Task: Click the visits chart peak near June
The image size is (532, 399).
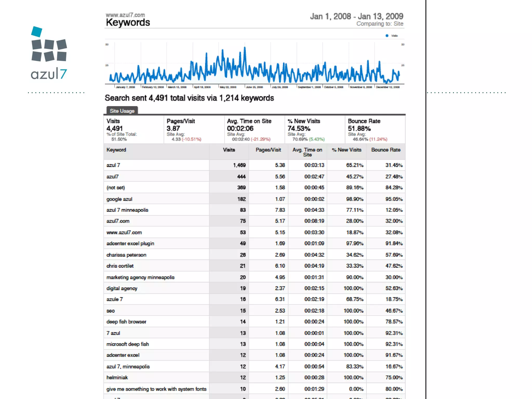Action: tap(245, 48)
